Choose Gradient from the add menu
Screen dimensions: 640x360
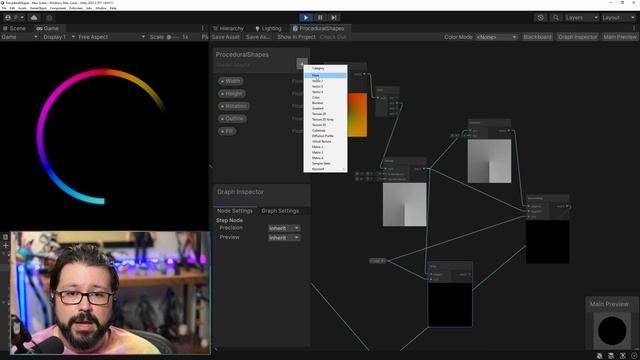pos(325,109)
